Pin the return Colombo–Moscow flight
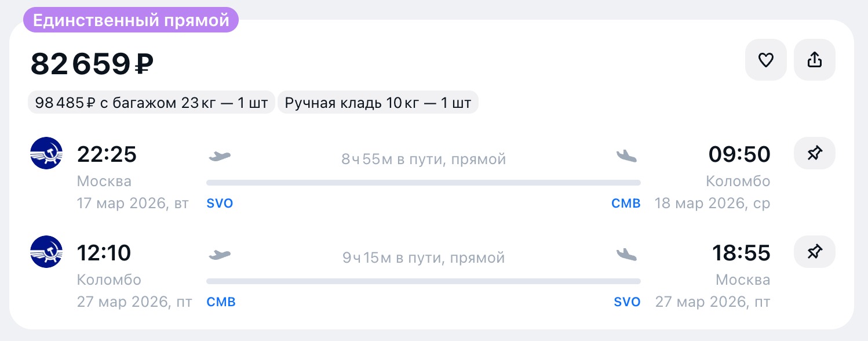 coord(815,252)
